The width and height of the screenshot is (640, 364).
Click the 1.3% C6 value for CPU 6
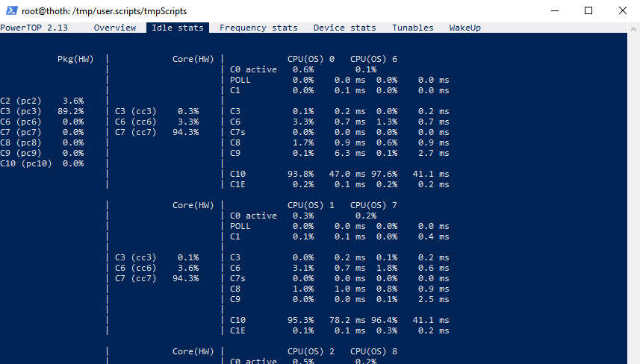pos(387,122)
